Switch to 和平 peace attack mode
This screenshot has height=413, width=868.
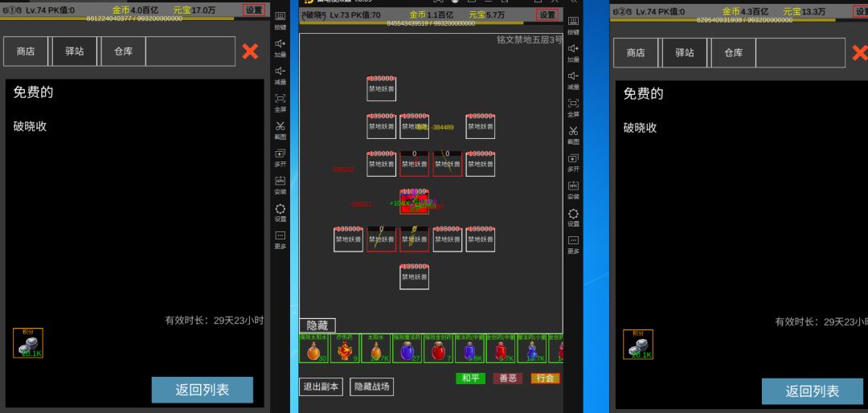[x=470, y=378]
